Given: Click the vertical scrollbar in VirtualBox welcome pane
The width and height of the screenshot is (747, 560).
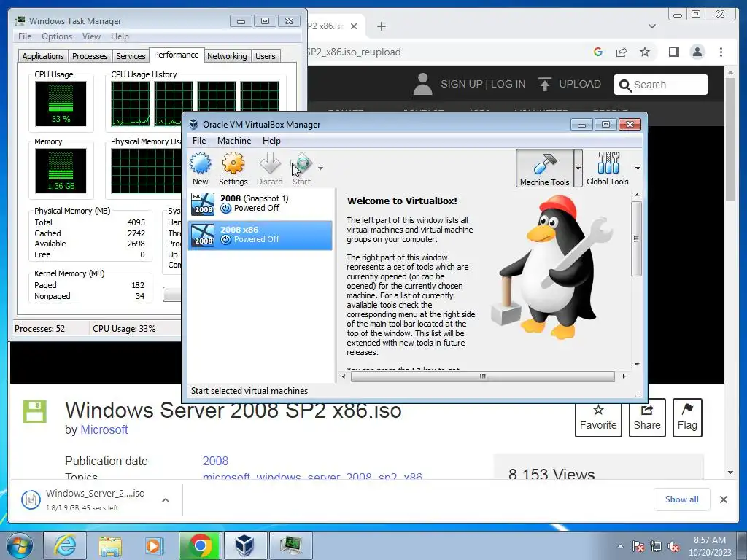Looking at the screenshot, I should click(636, 238).
